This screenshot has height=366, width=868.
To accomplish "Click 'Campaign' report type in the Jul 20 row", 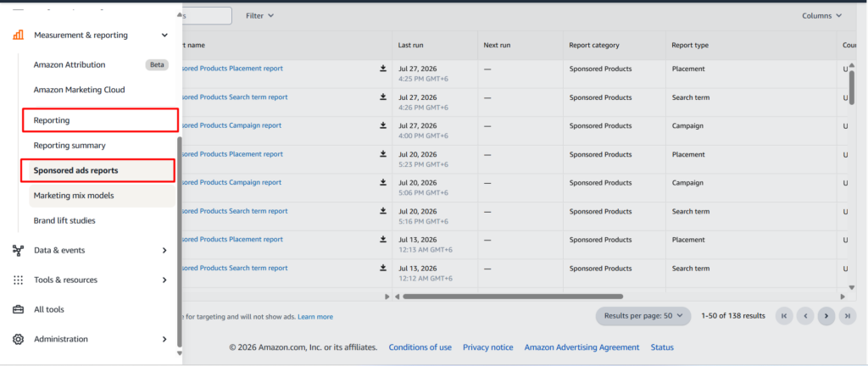I will pyautogui.click(x=687, y=182).
